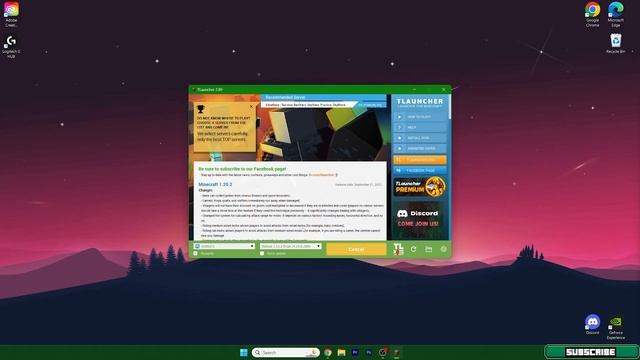Click taskbar icon with red notification badge
Viewport: 640px width, 360px height.
pos(382,352)
